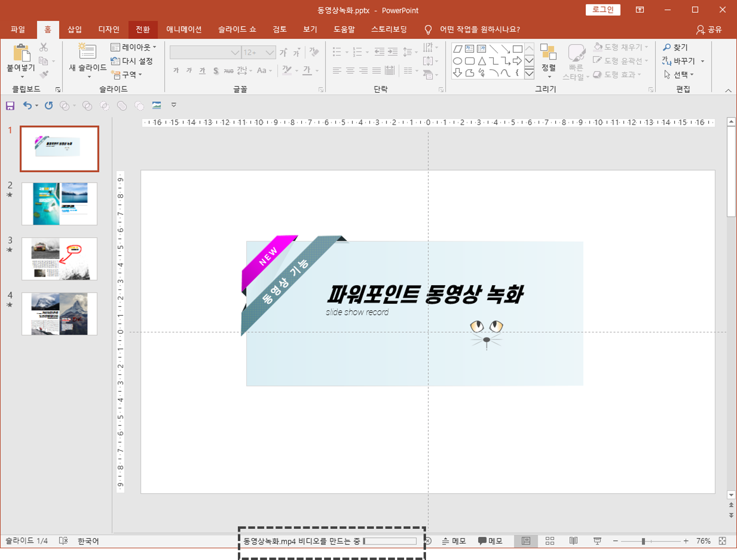The image size is (737, 560).
Task: Toggle Bold formatting (first 가)
Action: tap(176, 71)
